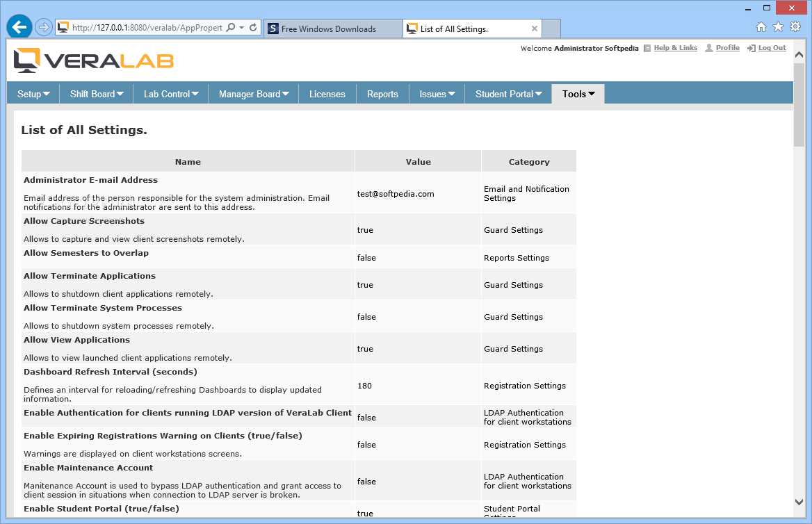Select Administrator E-mail Address setting name

click(90, 180)
